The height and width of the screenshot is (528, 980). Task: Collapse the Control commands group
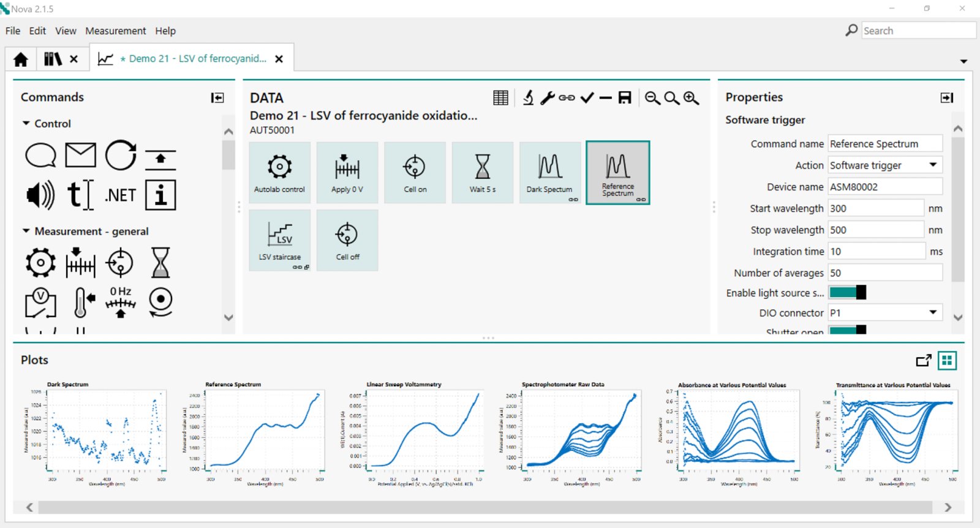[x=26, y=124]
